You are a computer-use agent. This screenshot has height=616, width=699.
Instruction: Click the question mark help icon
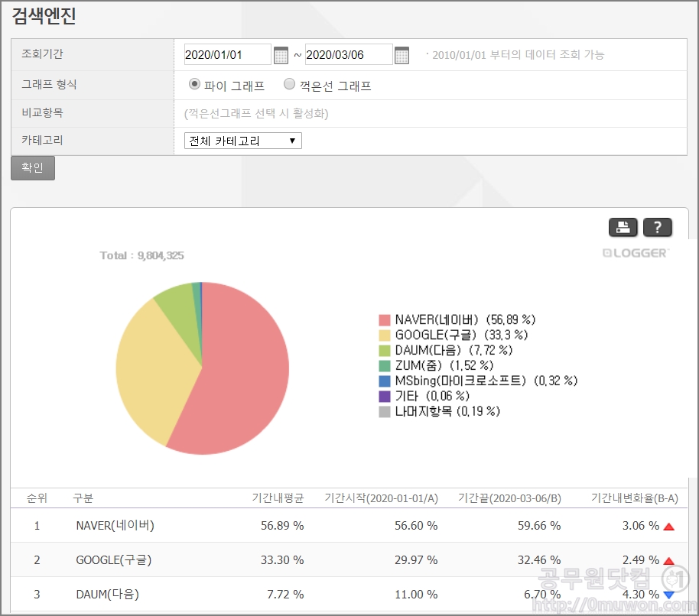(658, 228)
